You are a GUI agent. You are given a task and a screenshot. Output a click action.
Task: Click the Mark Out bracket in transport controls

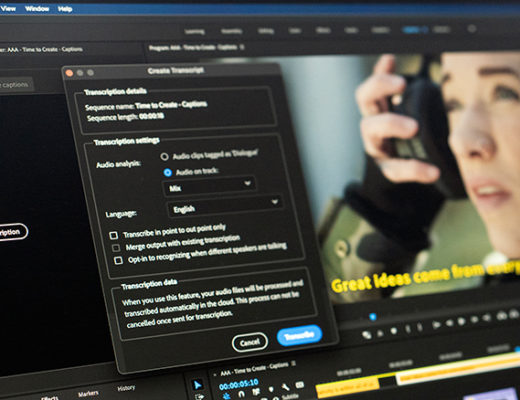pos(420,327)
